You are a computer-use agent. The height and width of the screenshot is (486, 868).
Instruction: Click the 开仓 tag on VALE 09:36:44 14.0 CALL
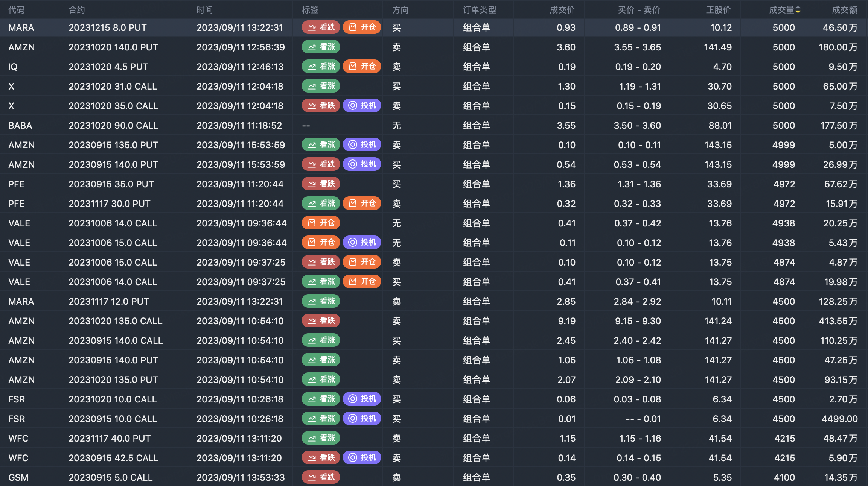point(321,223)
